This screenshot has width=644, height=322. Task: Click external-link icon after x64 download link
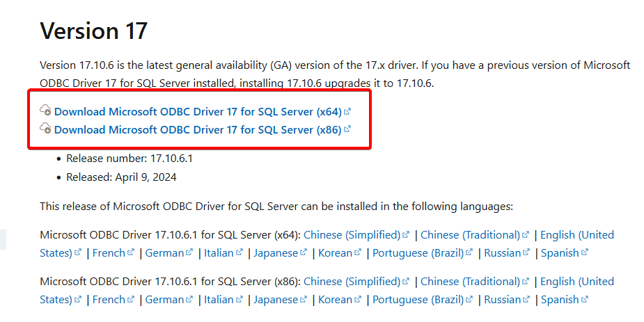[x=347, y=111]
